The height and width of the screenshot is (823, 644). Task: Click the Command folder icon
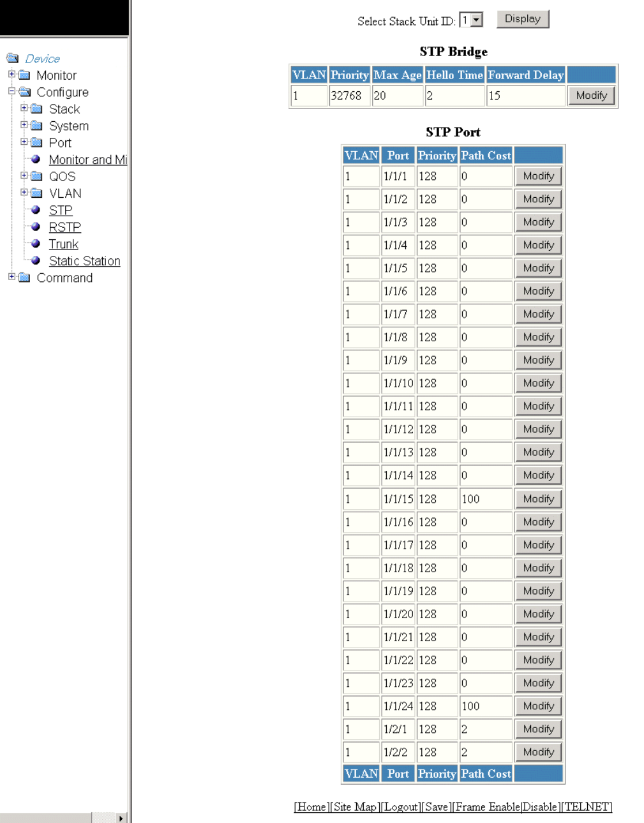pos(24,278)
